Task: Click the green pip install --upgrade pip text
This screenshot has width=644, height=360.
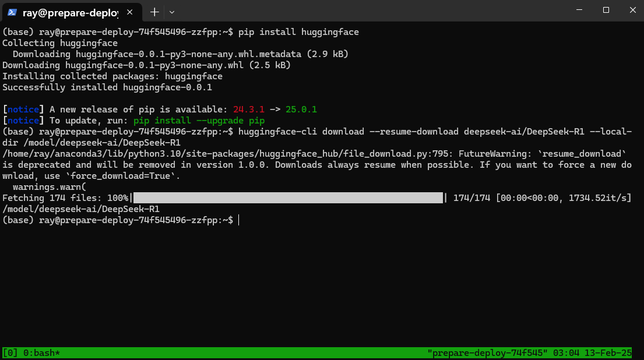Action: click(x=199, y=121)
